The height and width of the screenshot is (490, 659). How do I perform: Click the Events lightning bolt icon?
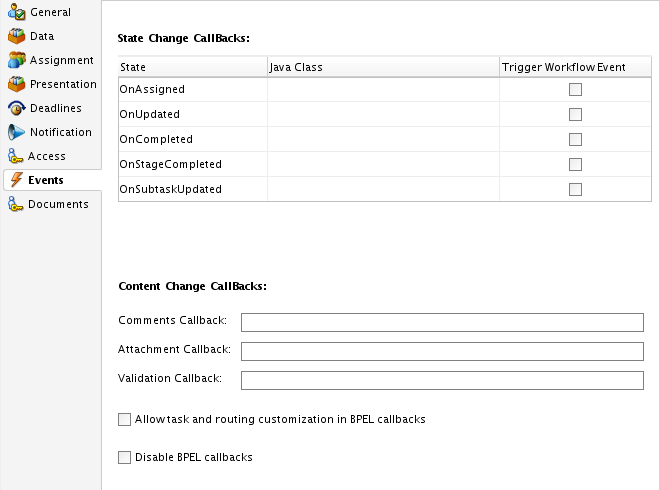coord(16,180)
